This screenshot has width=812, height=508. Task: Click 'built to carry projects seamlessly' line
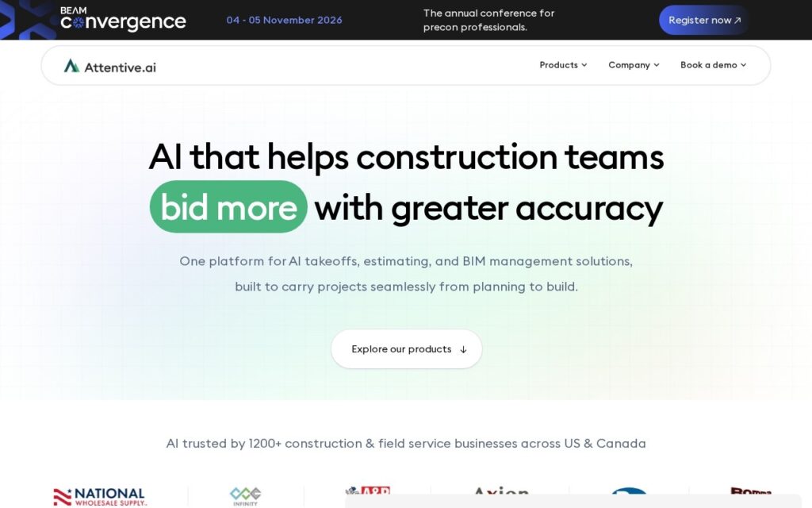tap(406, 287)
